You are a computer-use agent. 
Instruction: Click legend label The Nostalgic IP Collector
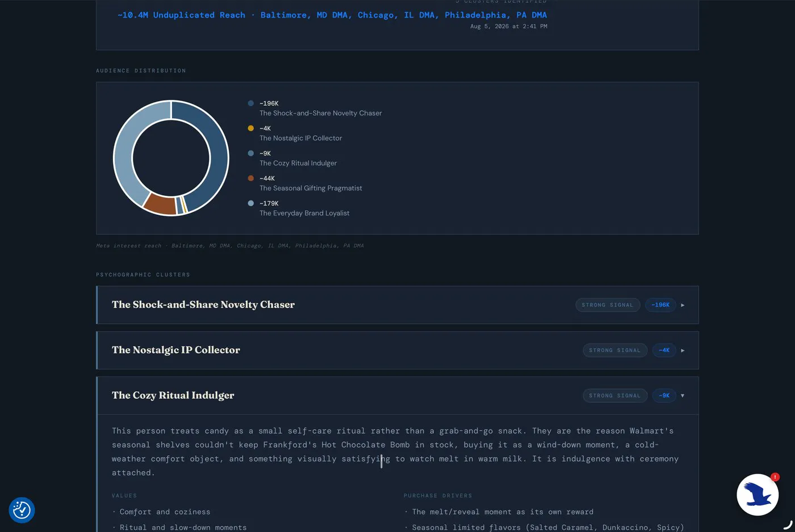(301, 138)
